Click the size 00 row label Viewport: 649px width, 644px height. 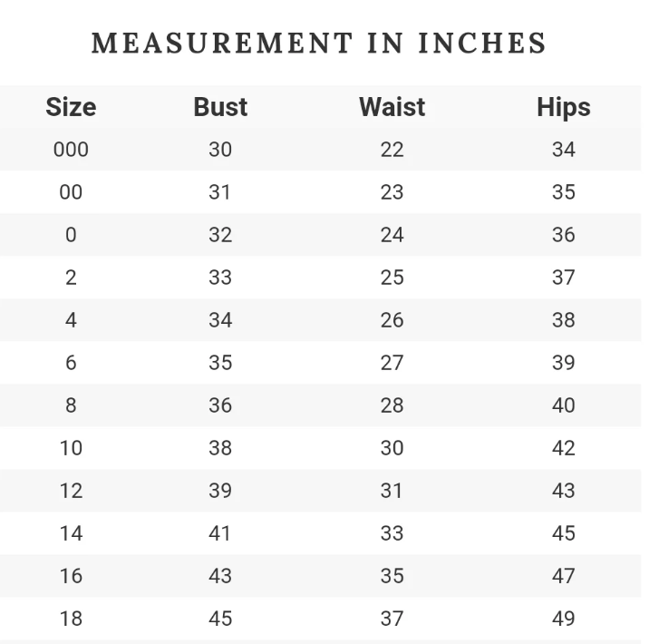71,192
